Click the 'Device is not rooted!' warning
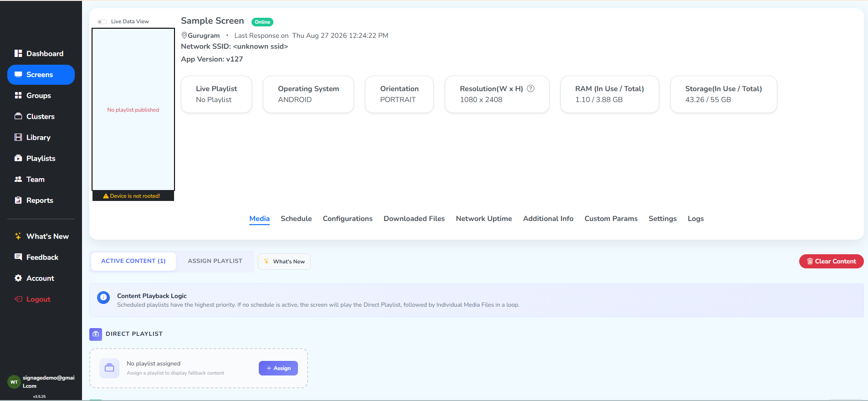Viewport: 868px width, 401px height. point(133,196)
